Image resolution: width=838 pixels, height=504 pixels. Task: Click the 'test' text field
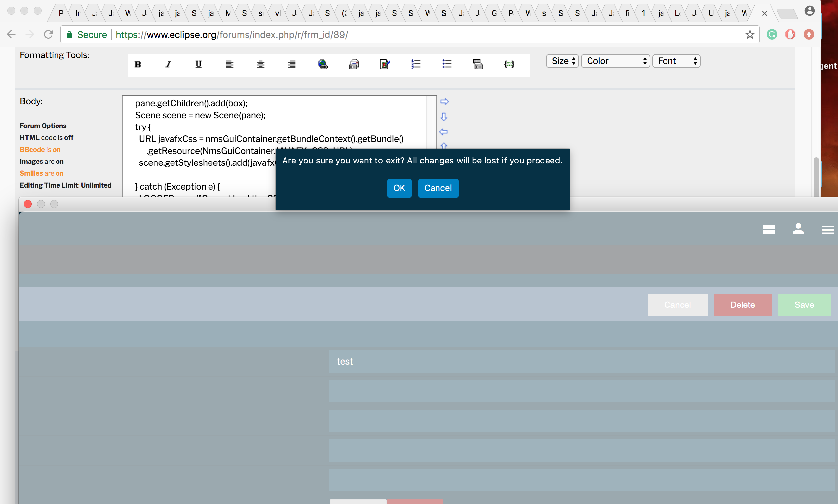tap(582, 361)
